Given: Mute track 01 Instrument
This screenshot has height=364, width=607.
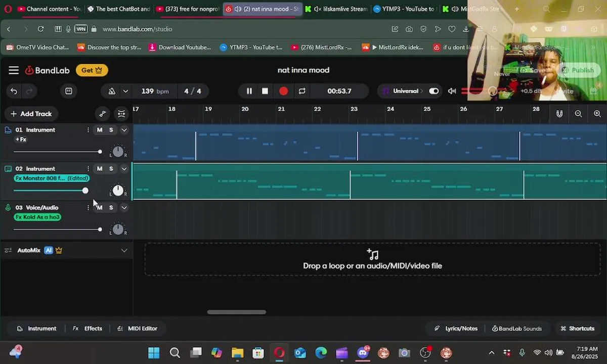Looking at the screenshot, I should click(x=100, y=130).
